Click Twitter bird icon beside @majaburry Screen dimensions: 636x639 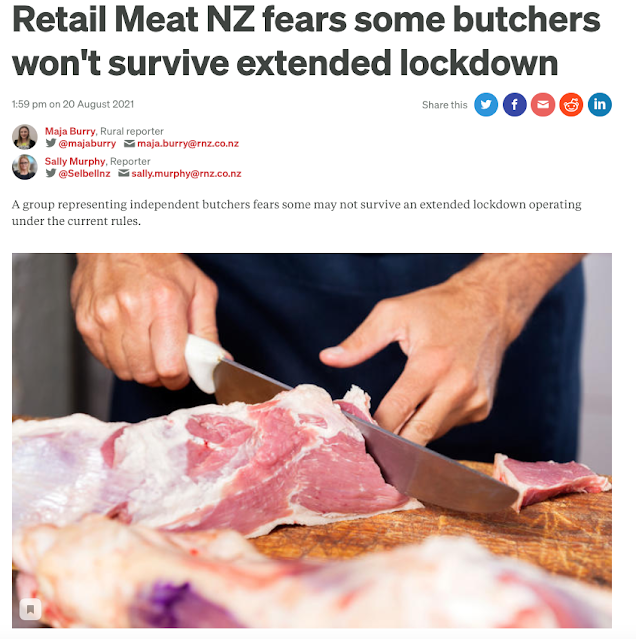pos(51,143)
